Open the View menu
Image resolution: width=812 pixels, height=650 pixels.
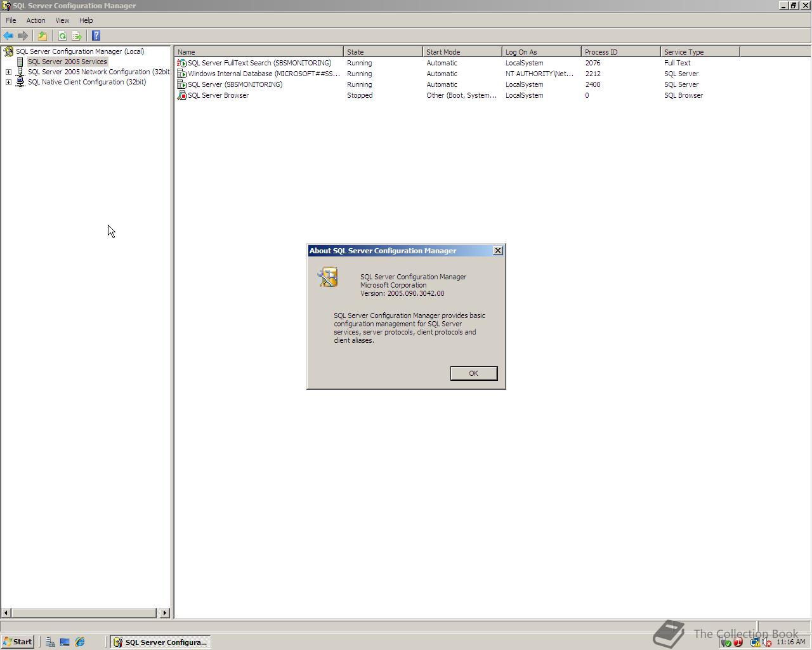pyautogui.click(x=62, y=20)
